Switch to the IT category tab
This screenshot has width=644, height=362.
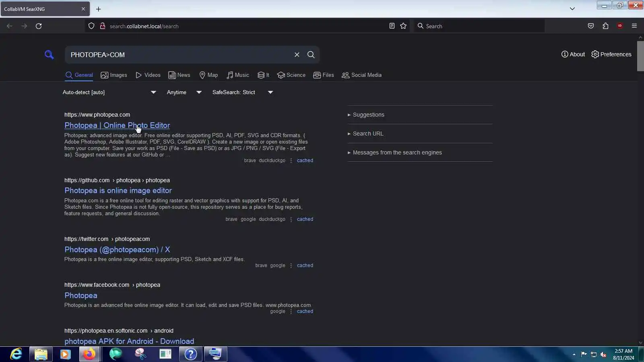pyautogui.click(x=263, y=75)
